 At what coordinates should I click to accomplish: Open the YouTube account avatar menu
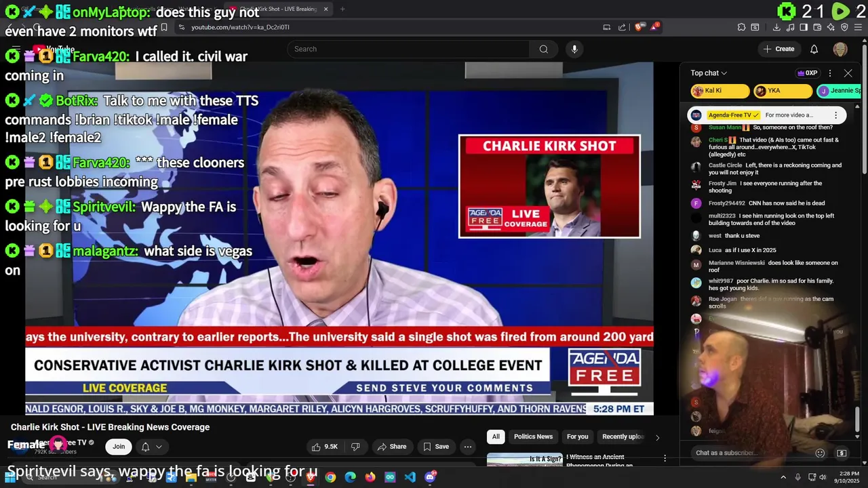(840, 49)
